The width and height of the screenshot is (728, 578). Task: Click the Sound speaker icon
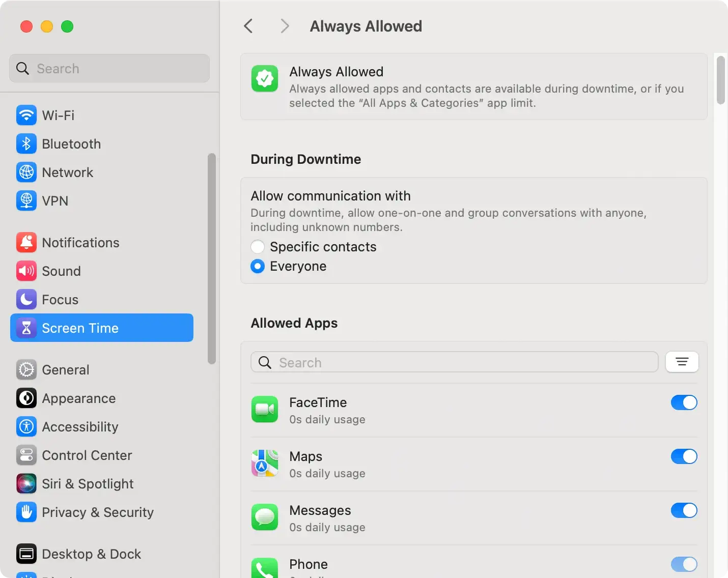point(26,271)
